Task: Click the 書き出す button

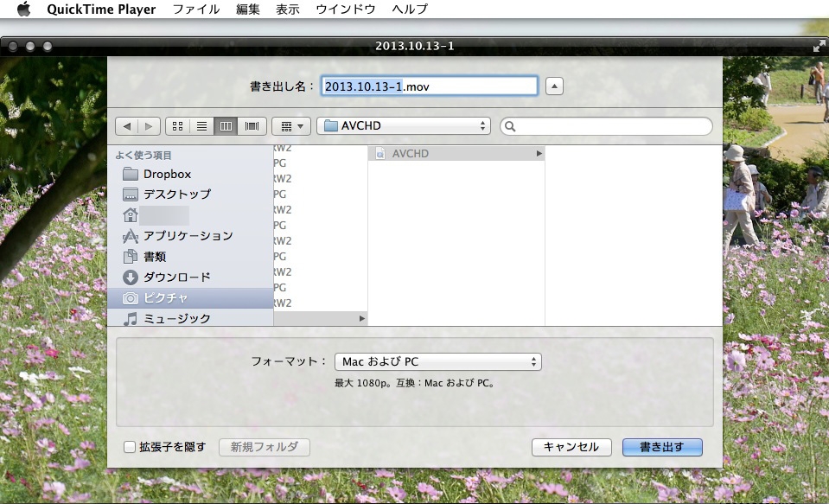Action: (x=662, y=447)
